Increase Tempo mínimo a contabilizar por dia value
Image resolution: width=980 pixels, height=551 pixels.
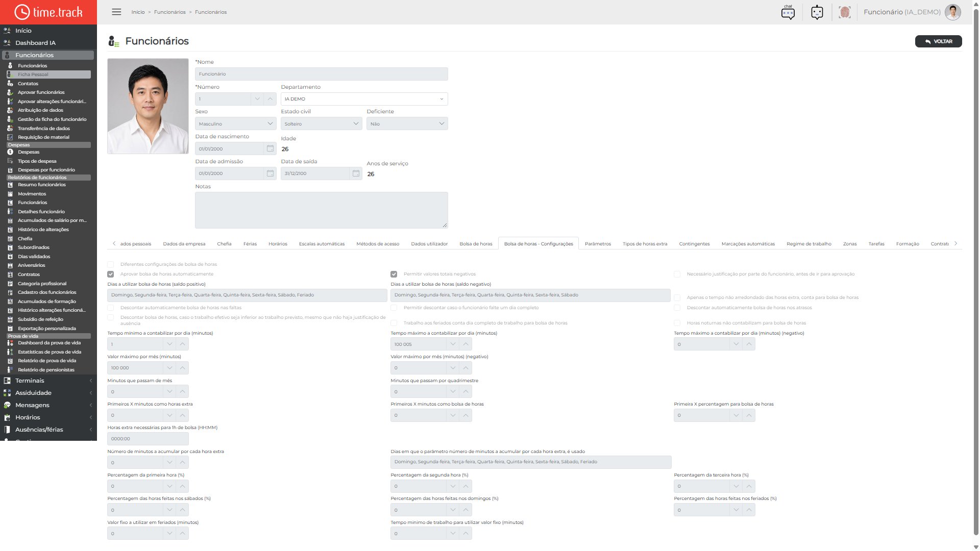(182, 344)
